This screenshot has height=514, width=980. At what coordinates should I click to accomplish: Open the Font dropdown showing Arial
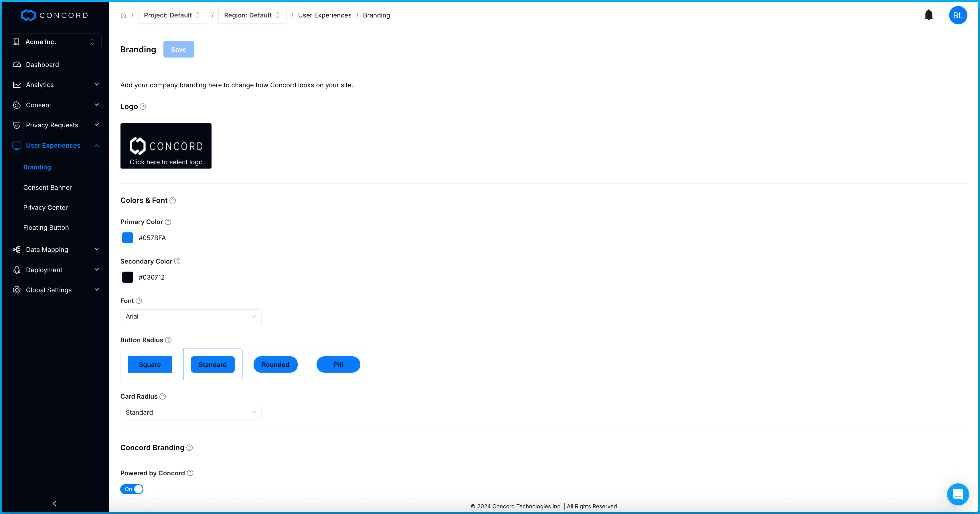pos(191,317)
